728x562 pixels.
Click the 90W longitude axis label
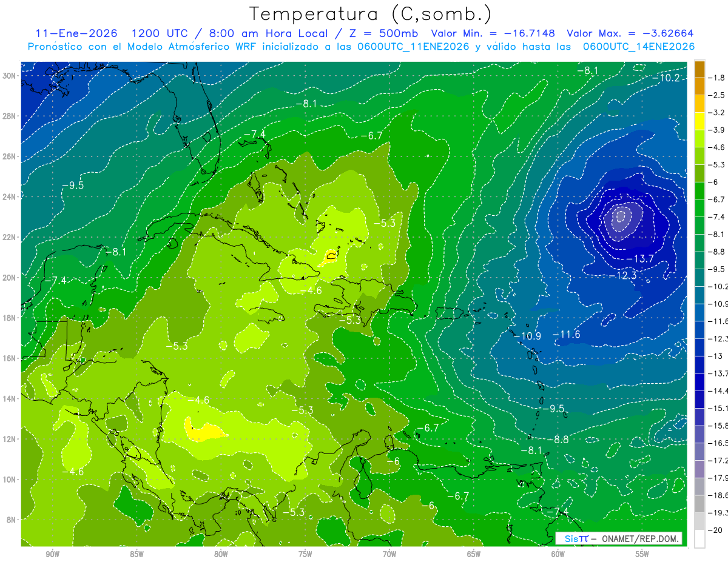click(x=52, y=554)
